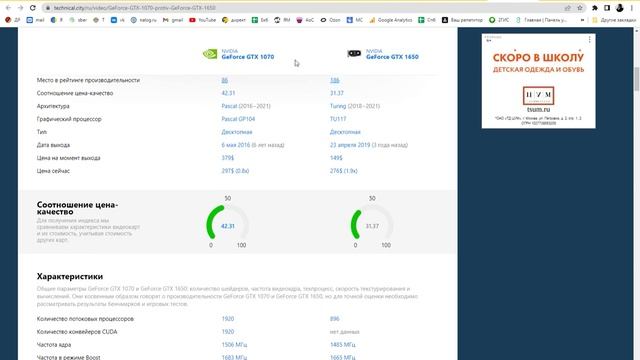This screenshot has width=640, height=360.
Task: Open the Google Analytics bookmark
Action: tap(391, 20)
